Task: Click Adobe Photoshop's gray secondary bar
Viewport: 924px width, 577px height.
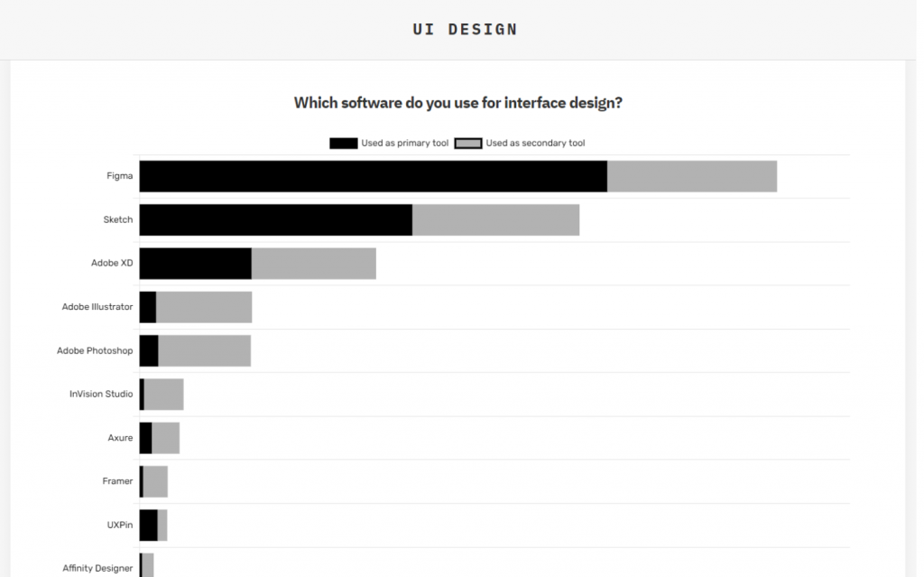Action: pos(205,351)
